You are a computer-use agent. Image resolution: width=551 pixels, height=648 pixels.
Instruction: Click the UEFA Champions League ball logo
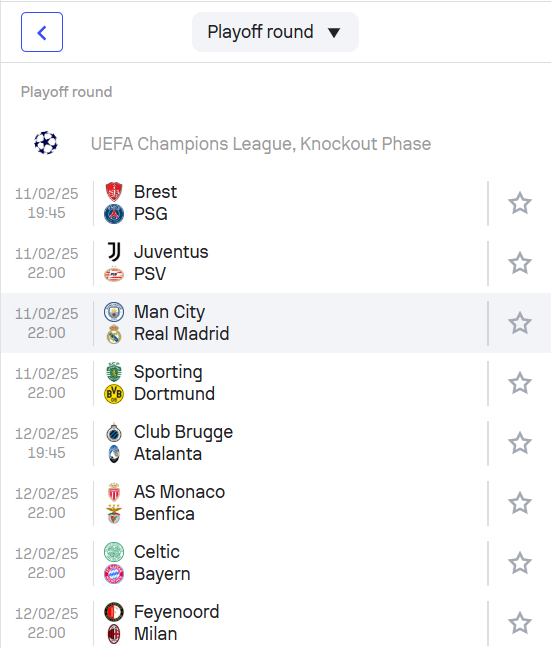pyautogui.click(x=46, y=143)
